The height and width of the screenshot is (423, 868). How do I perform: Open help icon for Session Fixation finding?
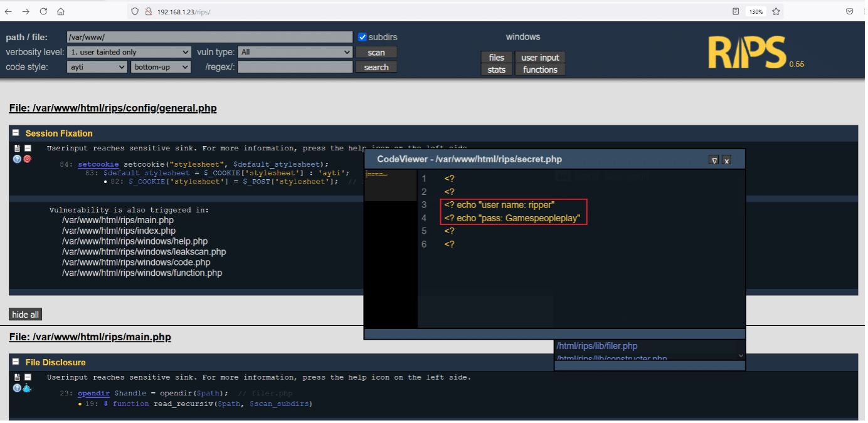(17, 159)
